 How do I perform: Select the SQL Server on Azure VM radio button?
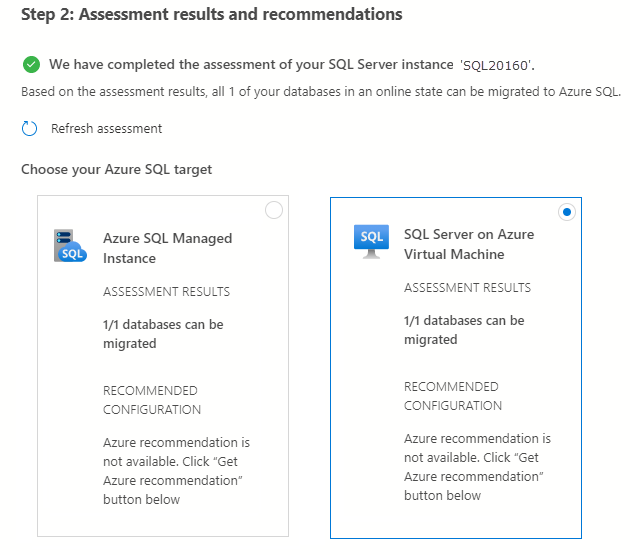(x=566, y=212)
